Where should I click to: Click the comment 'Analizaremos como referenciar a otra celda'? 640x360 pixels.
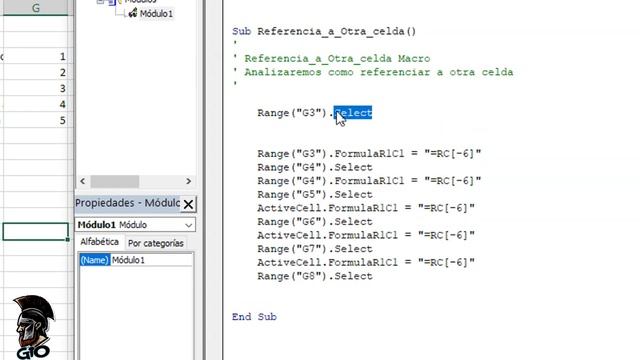click(x=379, y=72)
